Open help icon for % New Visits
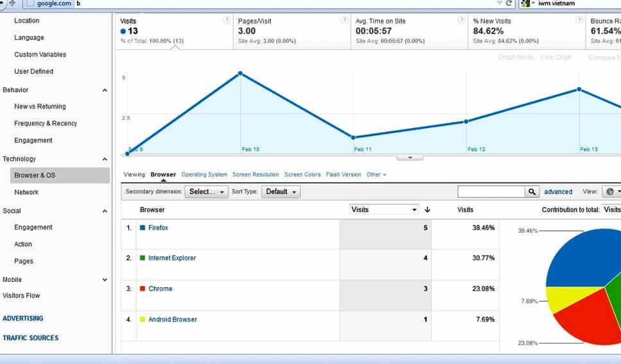 579,20
